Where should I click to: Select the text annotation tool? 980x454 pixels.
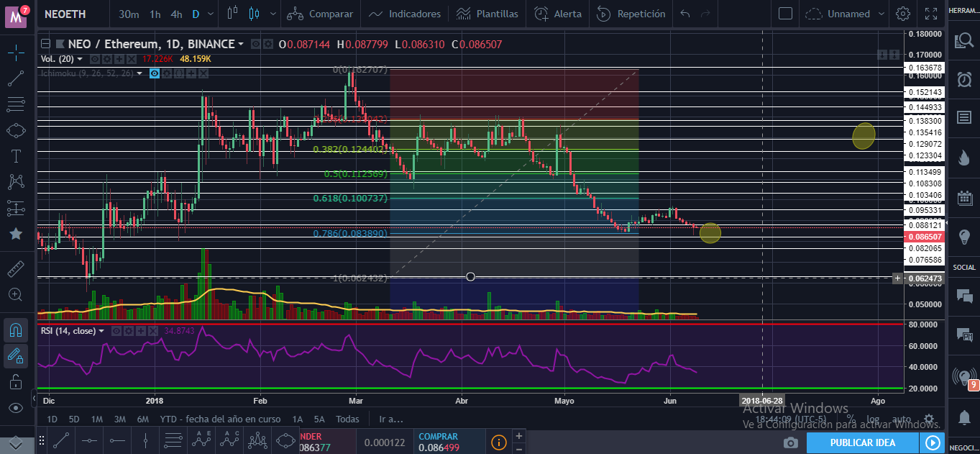point(16,156)
